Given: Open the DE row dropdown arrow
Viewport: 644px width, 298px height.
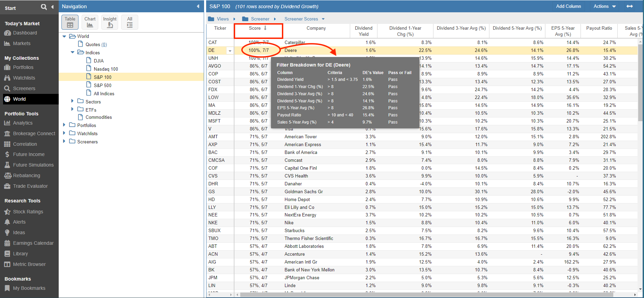Looking at the screenshot, I should tap(230, 51).
